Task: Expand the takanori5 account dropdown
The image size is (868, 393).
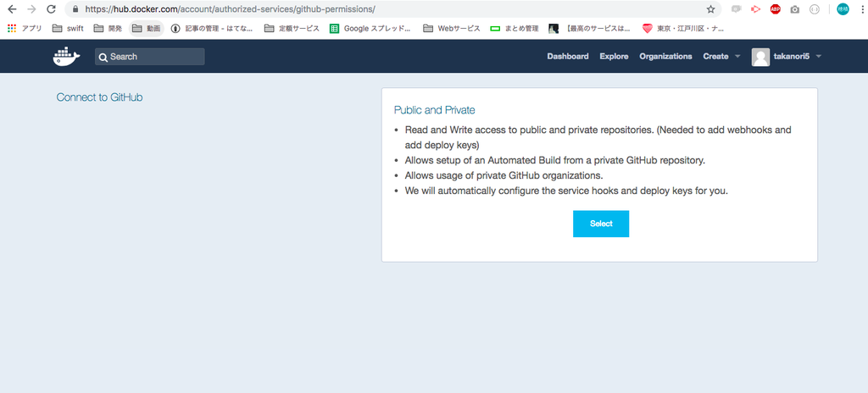Action: (819, 57)
